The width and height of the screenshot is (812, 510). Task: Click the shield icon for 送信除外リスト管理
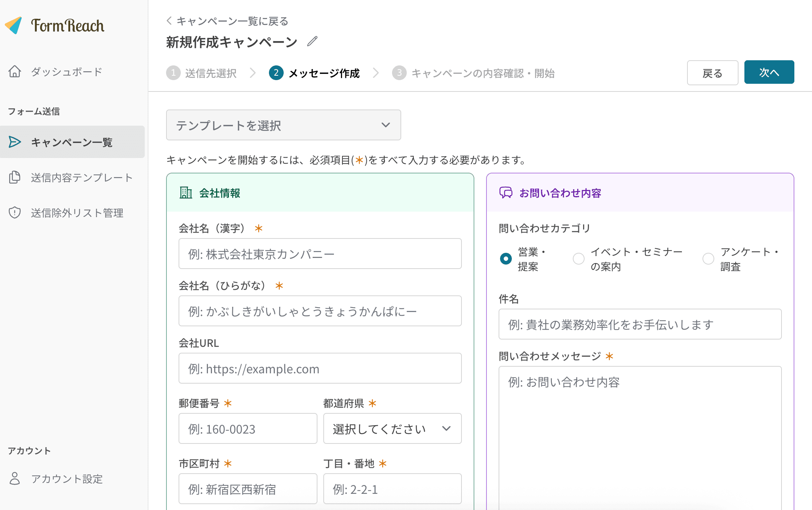(15, 213)
